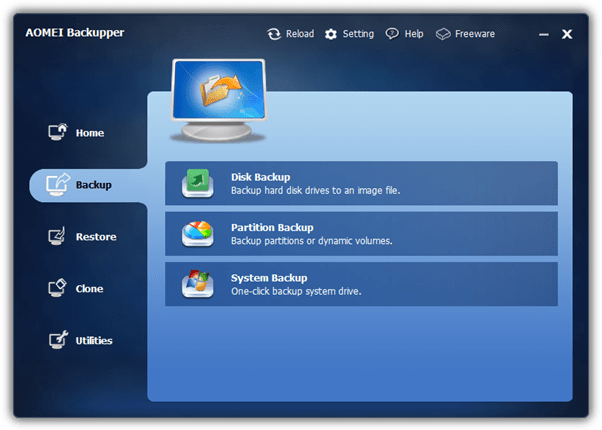
Task: Click the large monitor backup illustration
Action: (218, 101)
